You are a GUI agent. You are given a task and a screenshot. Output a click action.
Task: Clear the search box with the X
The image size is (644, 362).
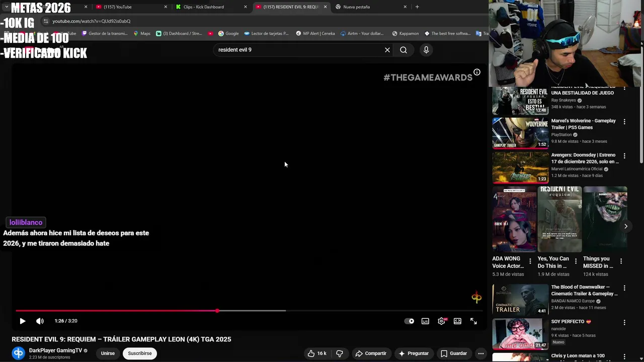(x=387, y=50)
